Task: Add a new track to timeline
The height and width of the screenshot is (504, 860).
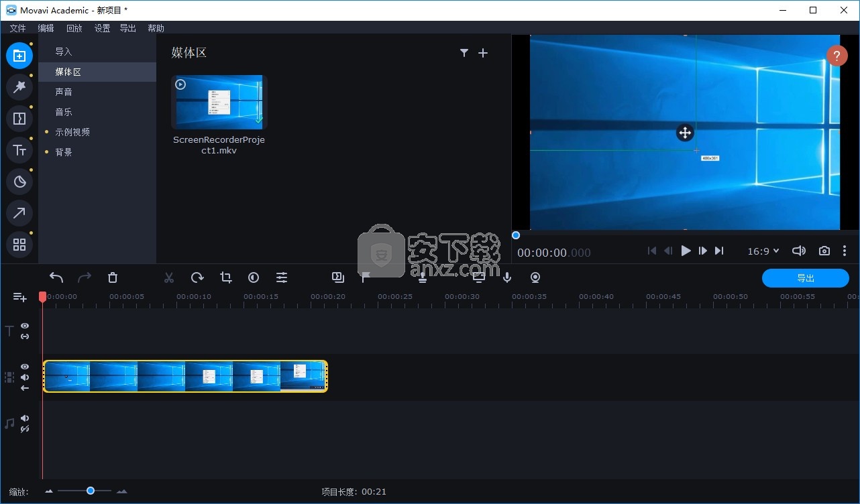Action: tap(20, 297)
